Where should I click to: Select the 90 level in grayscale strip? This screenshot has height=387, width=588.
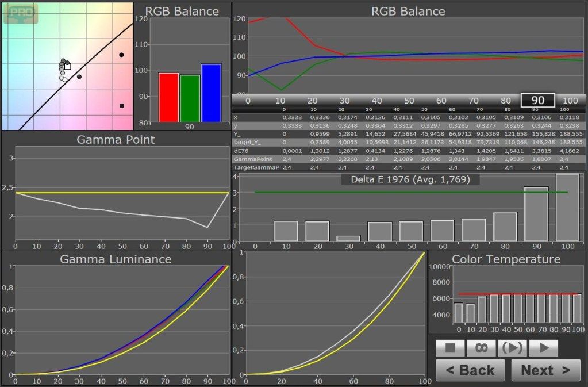[x=538, y=101]
